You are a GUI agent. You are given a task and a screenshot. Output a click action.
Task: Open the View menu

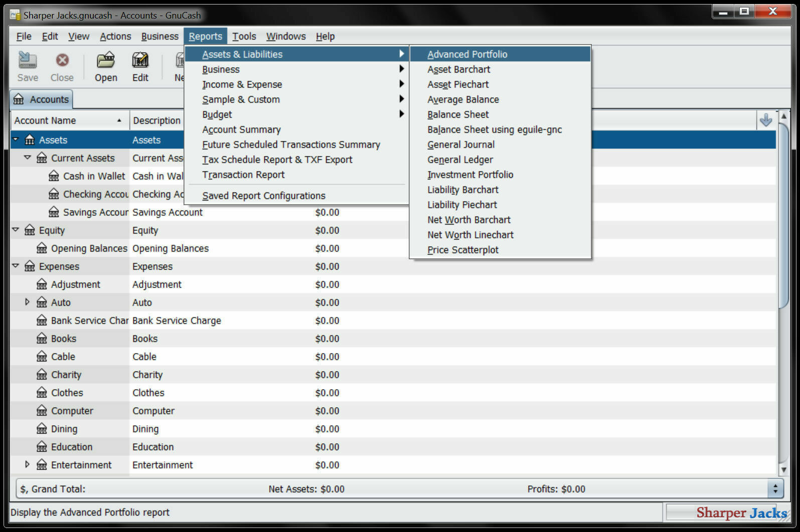[79, 36]
